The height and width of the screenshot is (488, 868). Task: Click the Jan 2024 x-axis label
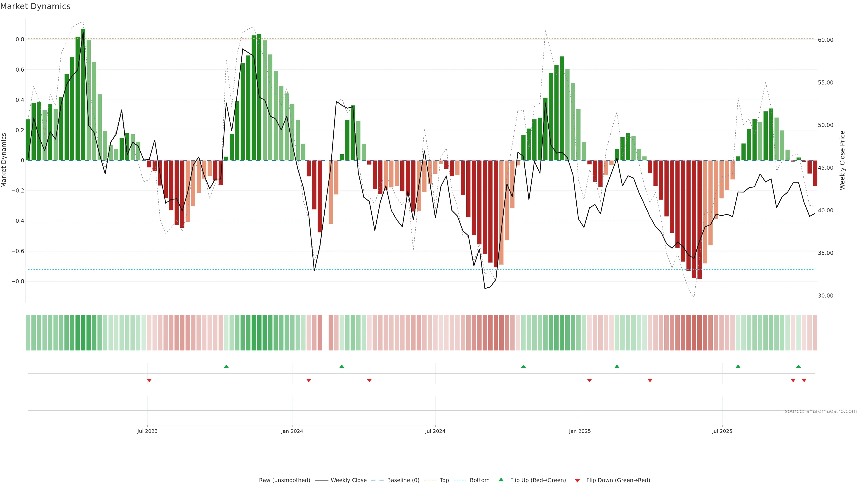pos(292,431)
